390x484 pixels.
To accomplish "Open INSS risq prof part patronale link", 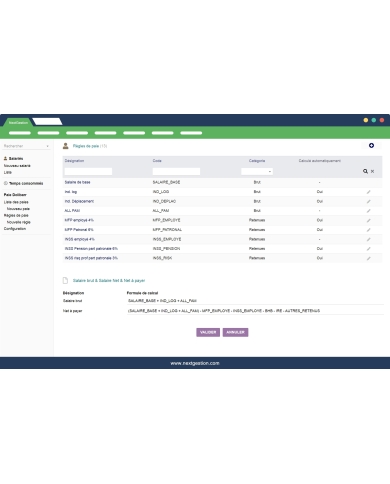I will coord(91,258).
